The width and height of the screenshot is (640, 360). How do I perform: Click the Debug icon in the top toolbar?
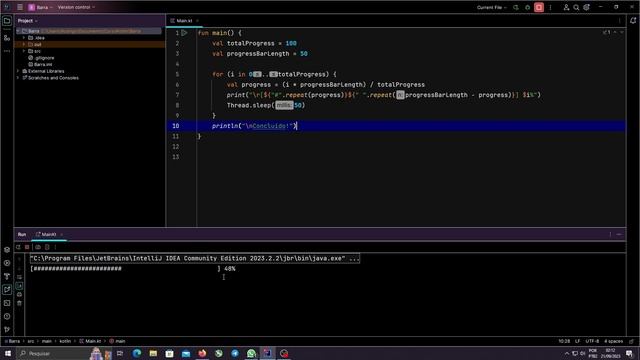pyautogui.click(x=527, y=7)
